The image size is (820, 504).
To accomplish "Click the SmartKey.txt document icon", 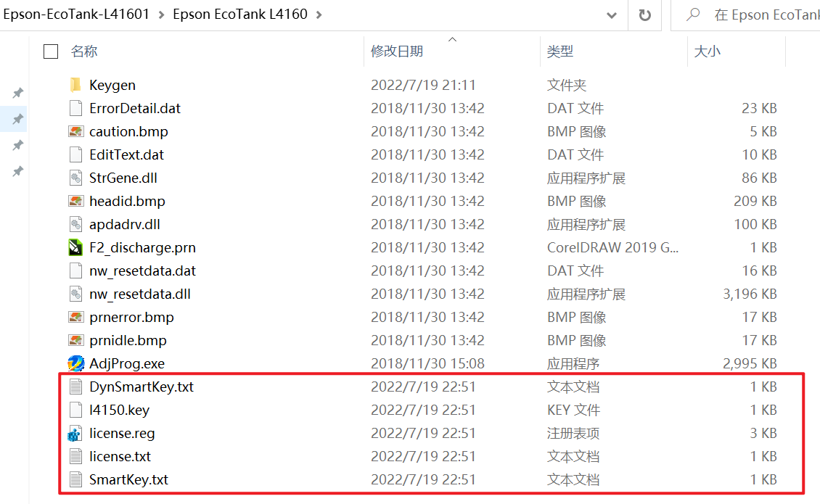I will pos(75,479).
